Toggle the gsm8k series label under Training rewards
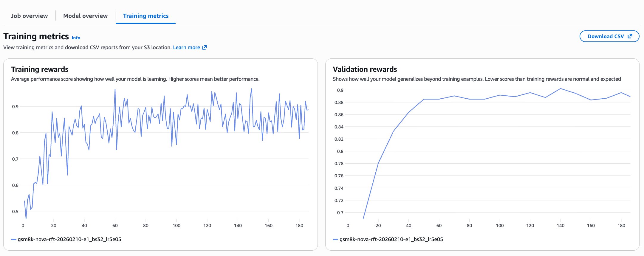 (x=69, y=239)
